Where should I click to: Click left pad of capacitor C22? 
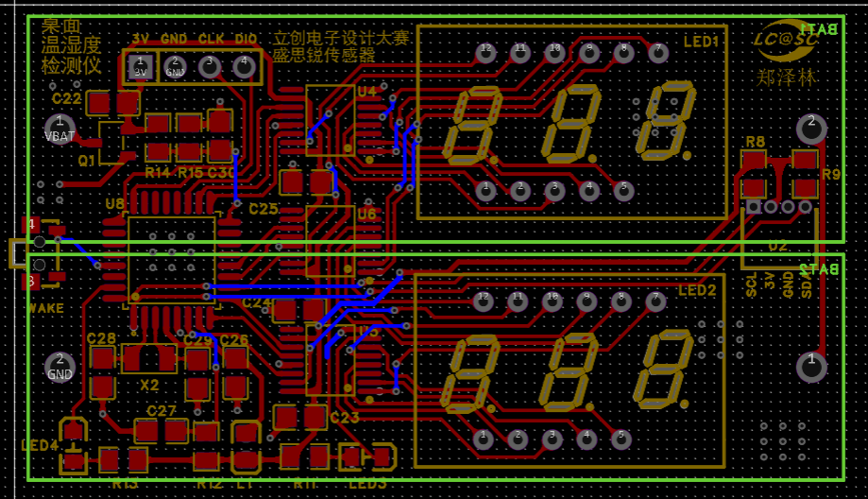pos(99,103)
